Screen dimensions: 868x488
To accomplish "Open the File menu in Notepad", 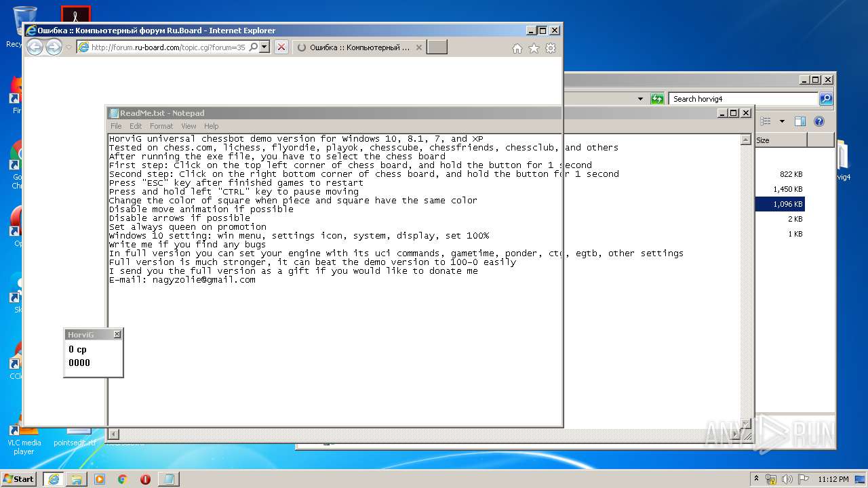I will pyautogui.click(x=116, y=126).
